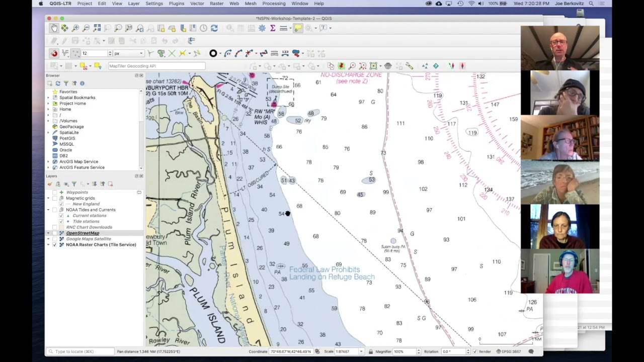Viewport: 644px width, 362px height.
Task: Open macOS Spotlight search icon
Action: pyautogui.click(x=591, y=4)
